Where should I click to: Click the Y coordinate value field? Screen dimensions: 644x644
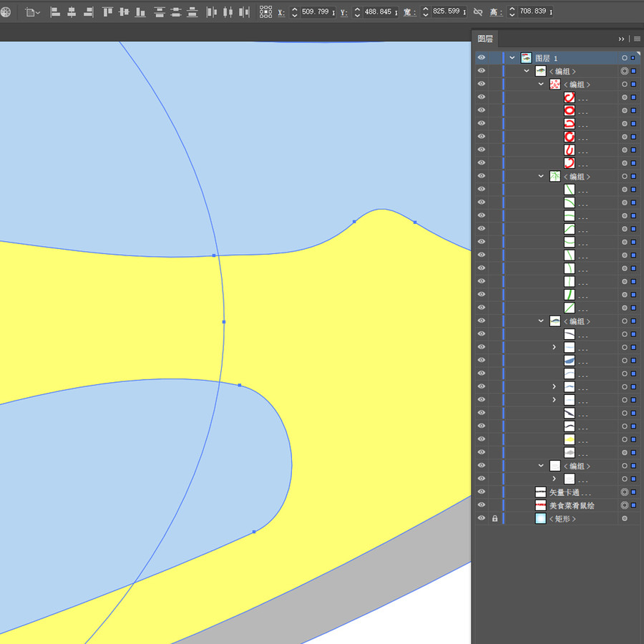[x=381, y=12]
